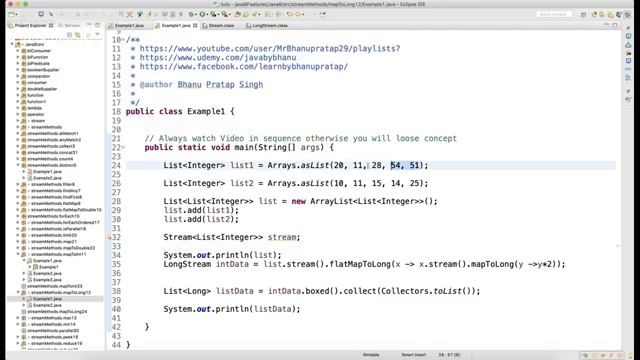Click the cursor position indicator in status bar
Image resolution: width=640 pixels, height=360 pixels.
pyautogui.click(x=449, y=355)
